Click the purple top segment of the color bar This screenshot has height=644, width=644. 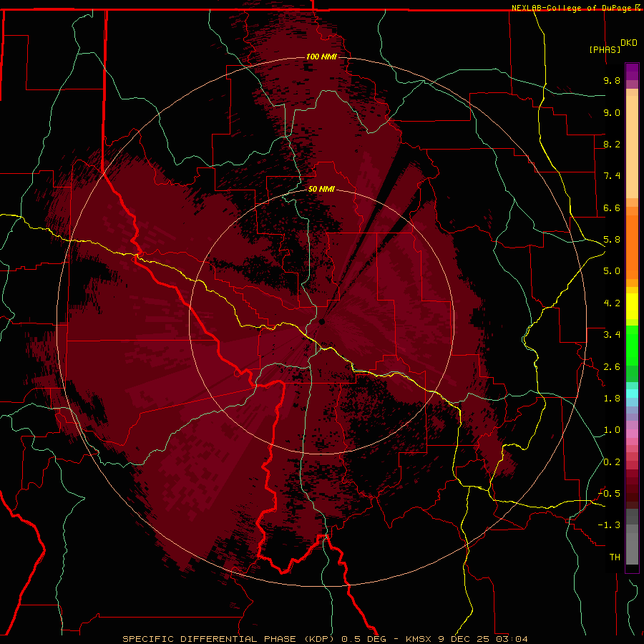click(x=632, y=72)
